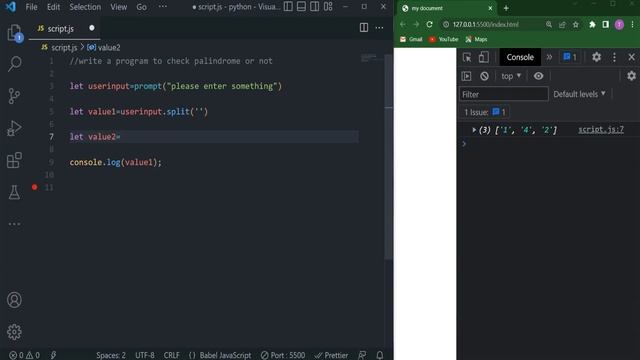
Task: Show hidden menu bar items ellipsis
Action: coord(162,7)
